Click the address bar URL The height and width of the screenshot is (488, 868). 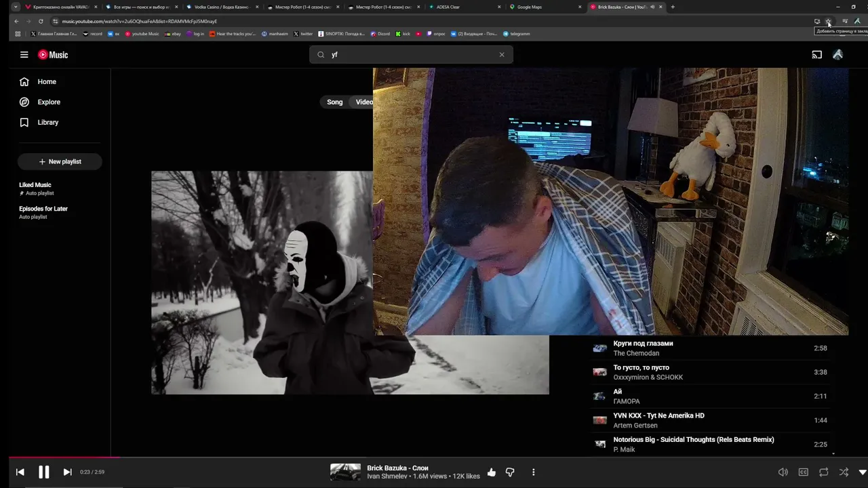coord(140,21)
